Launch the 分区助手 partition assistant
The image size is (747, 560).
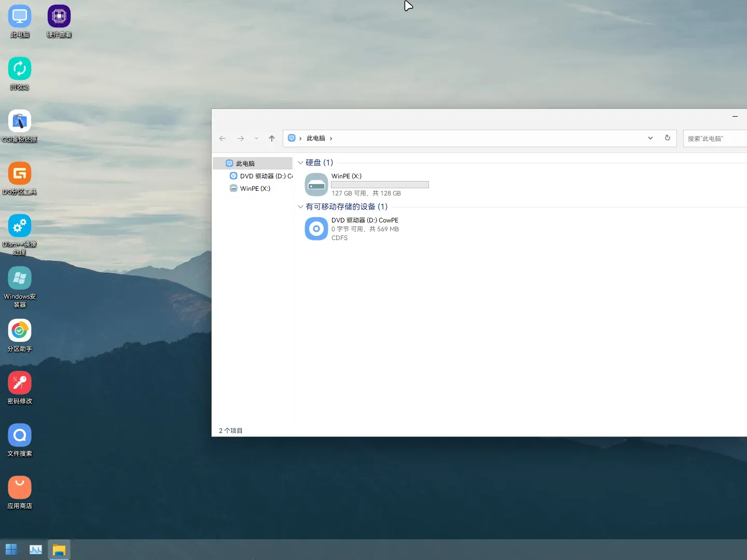click(19, 332)
